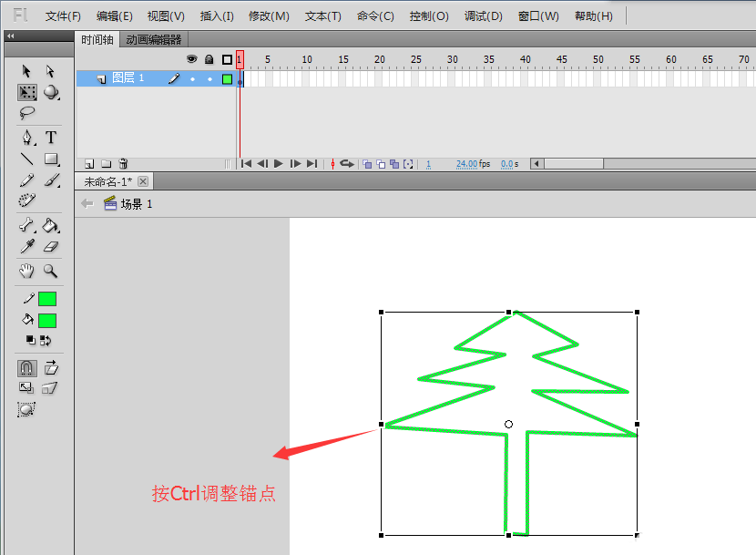Step forward one frame
Viewport: 756px width, 555px height.
pos(295,164)
